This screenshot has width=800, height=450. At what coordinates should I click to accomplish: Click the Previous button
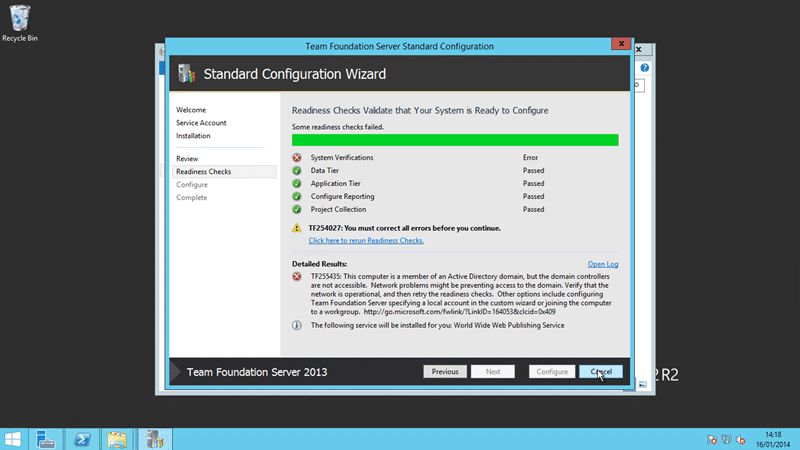coord(445,371)
